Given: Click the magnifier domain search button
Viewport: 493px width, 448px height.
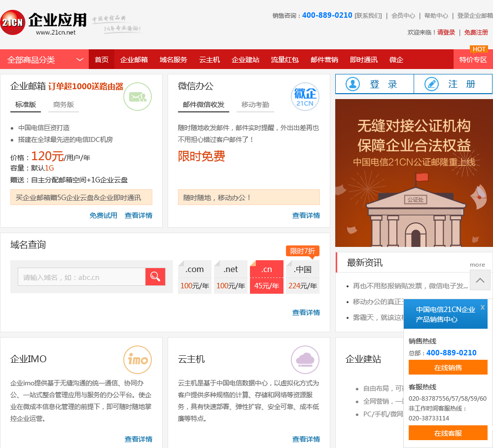Looking at the screenshot, I should tap(155, 277).
